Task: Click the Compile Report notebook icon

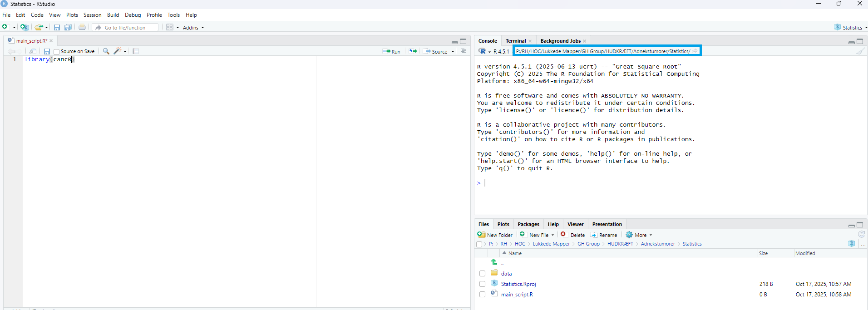Action: point(136,51)
